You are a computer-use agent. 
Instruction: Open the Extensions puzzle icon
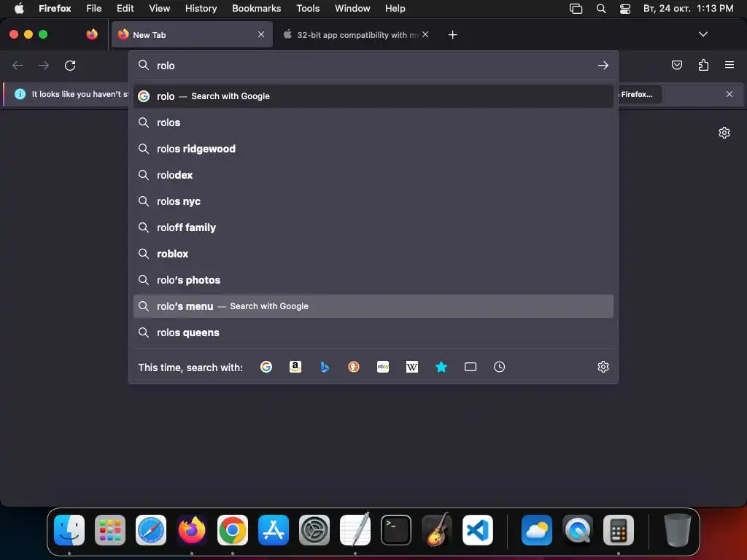[x=703, y=65]
